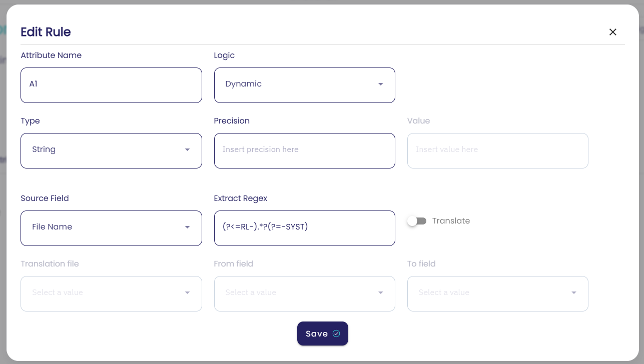Focus the Precision input field
This screenshot has width=644, height=364.
point(304,150)
